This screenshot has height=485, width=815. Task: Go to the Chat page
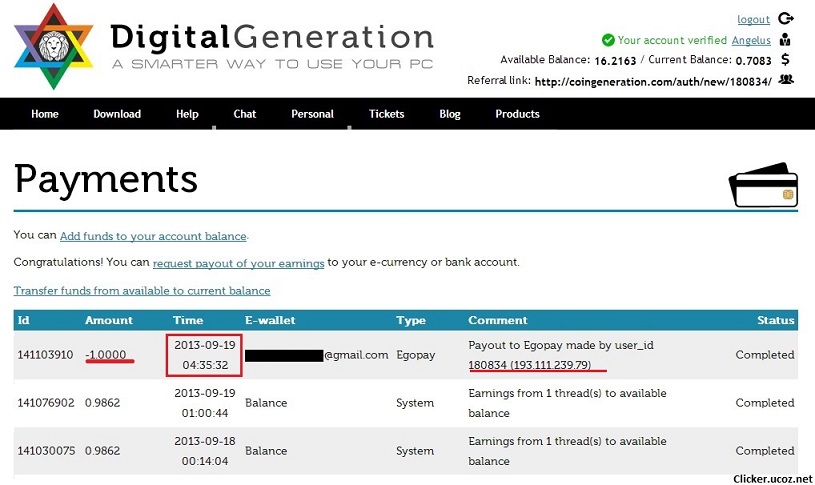245,114
